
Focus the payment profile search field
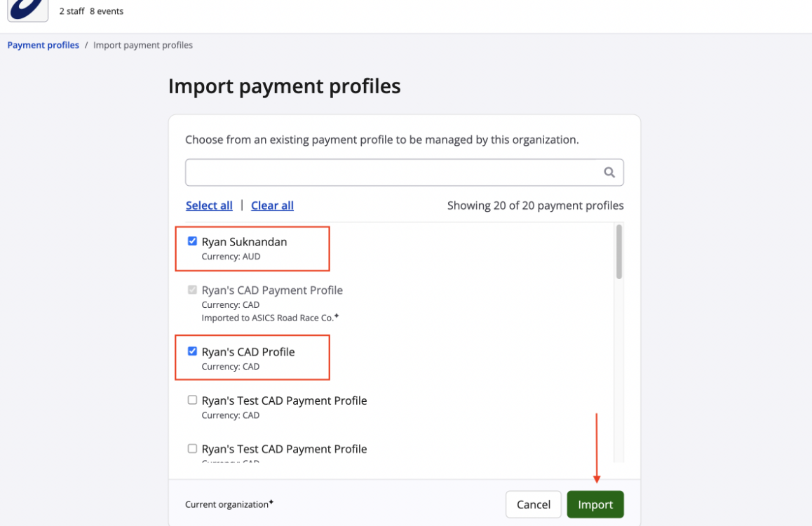pyautogui.click(x=393, y=173)
